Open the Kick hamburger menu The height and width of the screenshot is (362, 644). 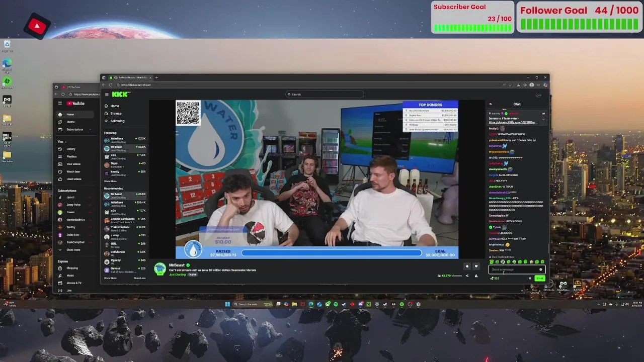tap(106, 95)
